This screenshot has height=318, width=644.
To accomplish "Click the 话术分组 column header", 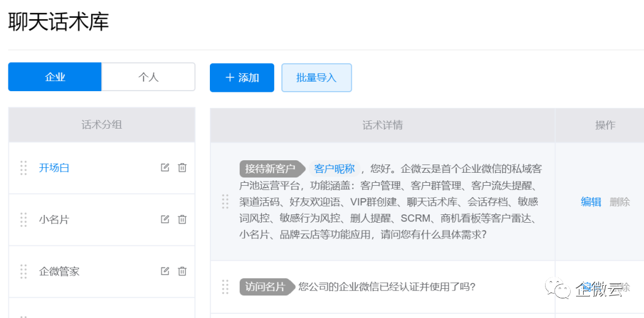I will point(101,124).
